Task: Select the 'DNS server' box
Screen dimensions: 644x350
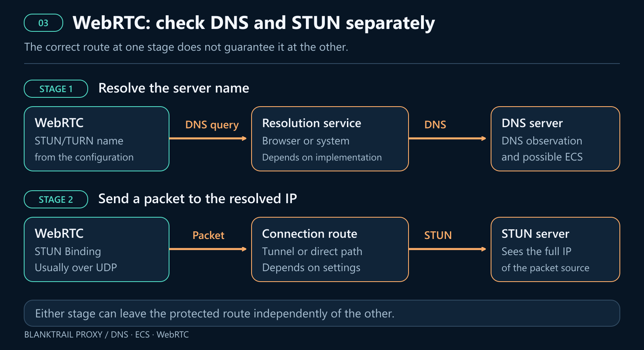Action: coord(555,139)
